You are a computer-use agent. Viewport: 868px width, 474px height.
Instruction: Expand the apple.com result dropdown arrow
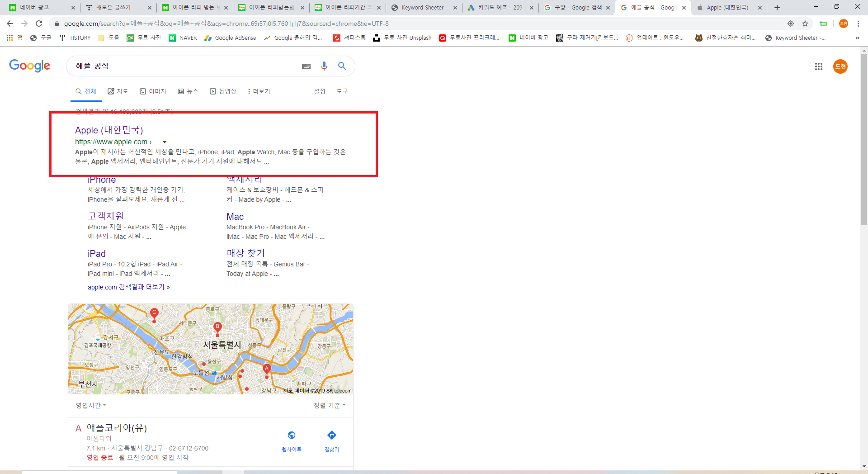[165, 142]
